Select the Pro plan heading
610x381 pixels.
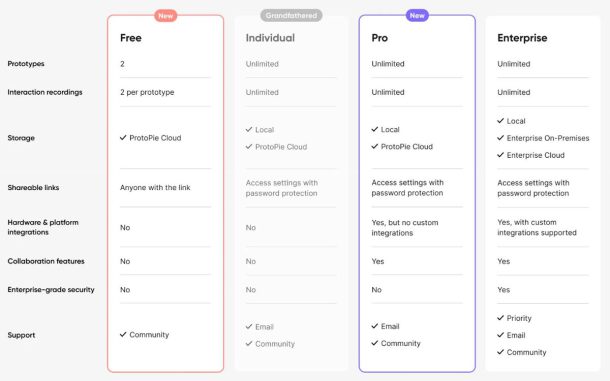[379, 38]
